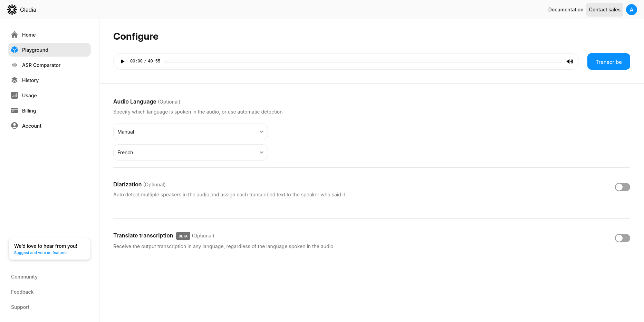The height and width of the screenshot is (322, 644).
Task: Click the ASR Comparator waveform icon
Action: [x=15, y=65]
